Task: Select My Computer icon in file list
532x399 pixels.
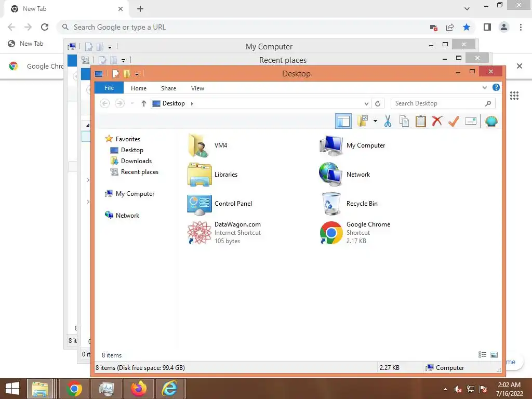Action: (x=331, y=145)
